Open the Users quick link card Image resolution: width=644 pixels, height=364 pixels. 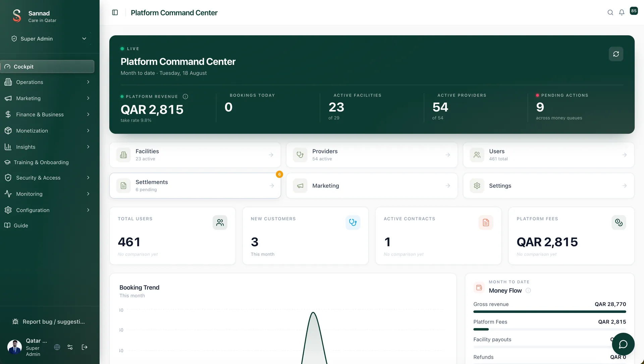pyautogui.click(x=548, y=155)
